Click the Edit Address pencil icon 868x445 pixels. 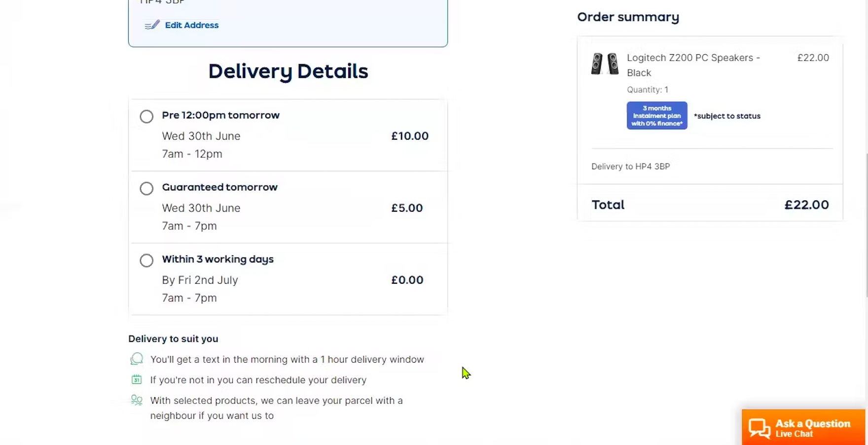pos(152,25)
